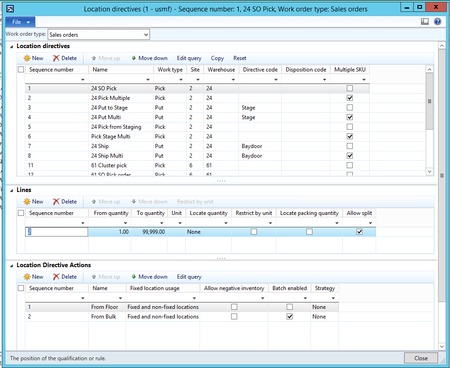The width and height of the screenshot is (450, 368).
Task: Uncheck Multiple SKU for 24 Put Multi
Action: 349,117
